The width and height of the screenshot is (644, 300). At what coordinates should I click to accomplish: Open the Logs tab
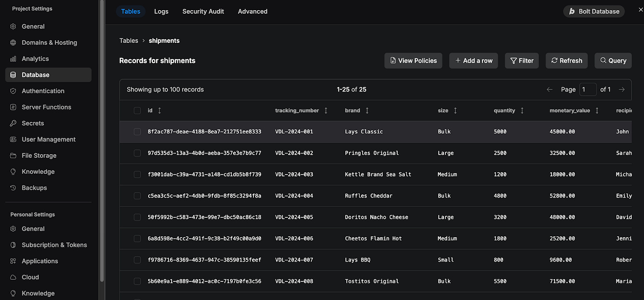161,11
